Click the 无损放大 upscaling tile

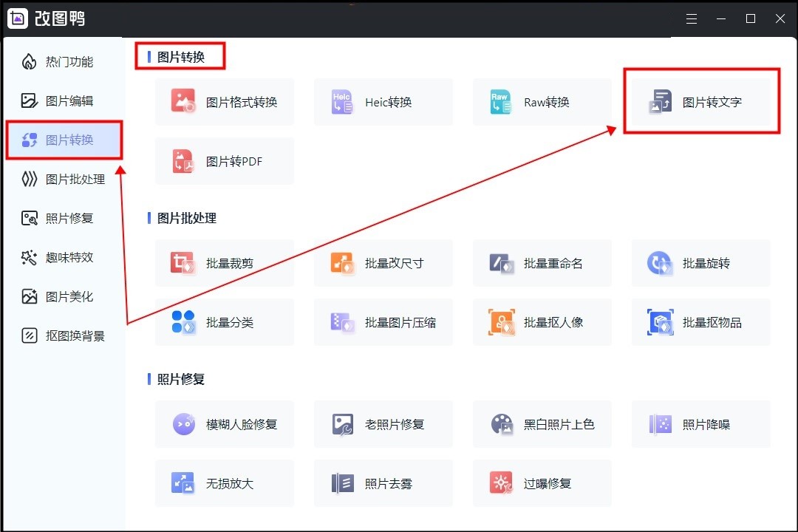225,483
